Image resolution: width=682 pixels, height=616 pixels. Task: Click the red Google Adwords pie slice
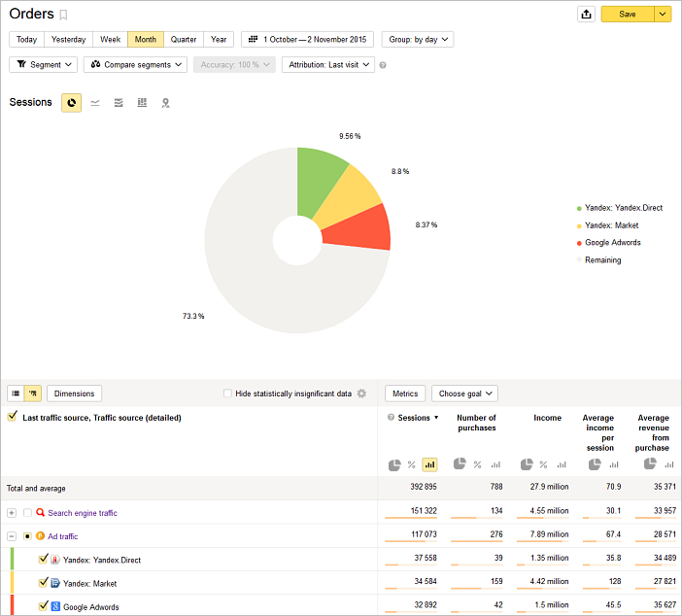click(x=358, y=229)
